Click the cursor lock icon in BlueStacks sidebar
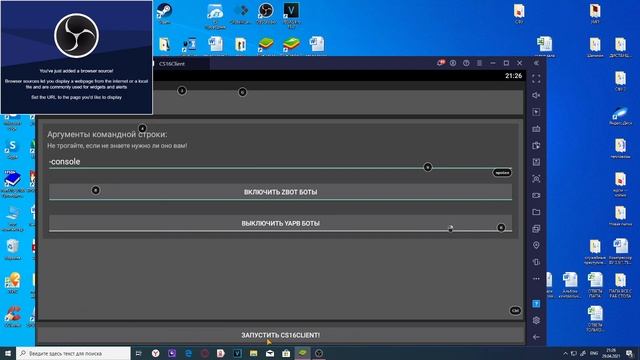Viewport: 640px width, 360px height. tap(536, 112)
